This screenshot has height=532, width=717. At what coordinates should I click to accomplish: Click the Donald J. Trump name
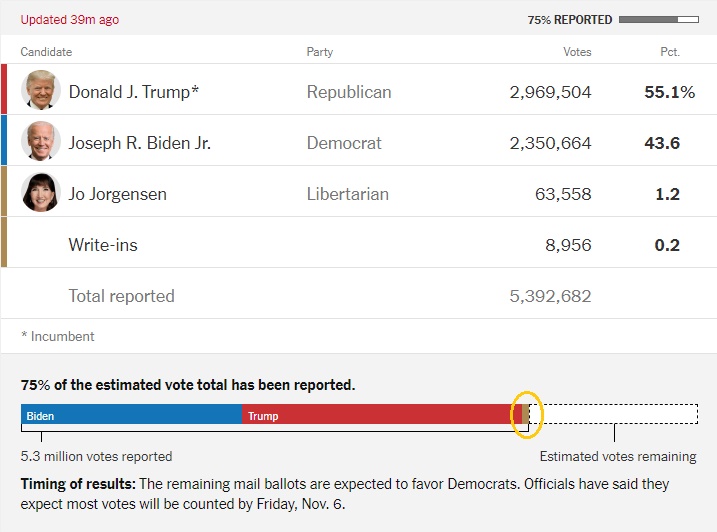[x=134, y=92]
